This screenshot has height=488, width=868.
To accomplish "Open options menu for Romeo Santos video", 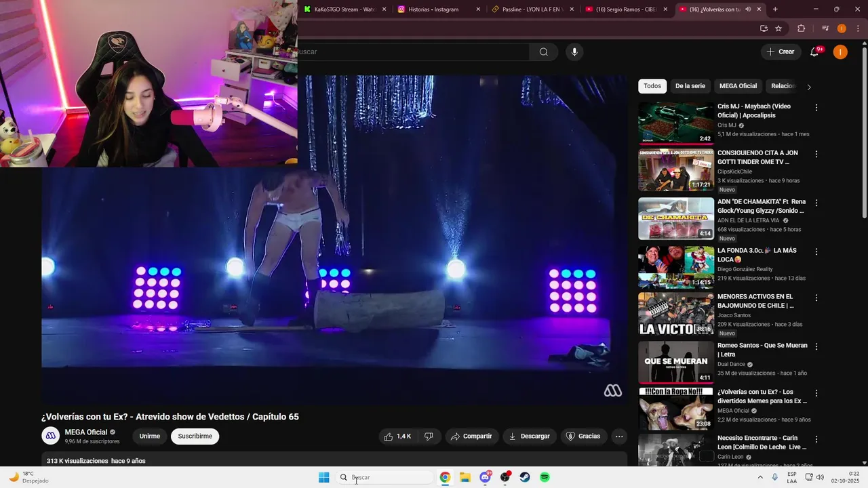I will 816,346.
